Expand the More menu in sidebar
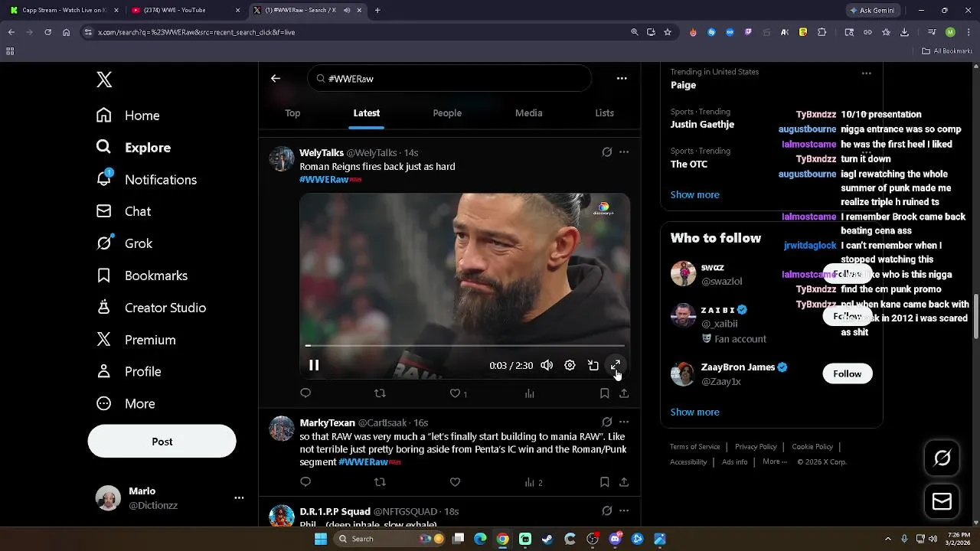 (x=126, y=404)
